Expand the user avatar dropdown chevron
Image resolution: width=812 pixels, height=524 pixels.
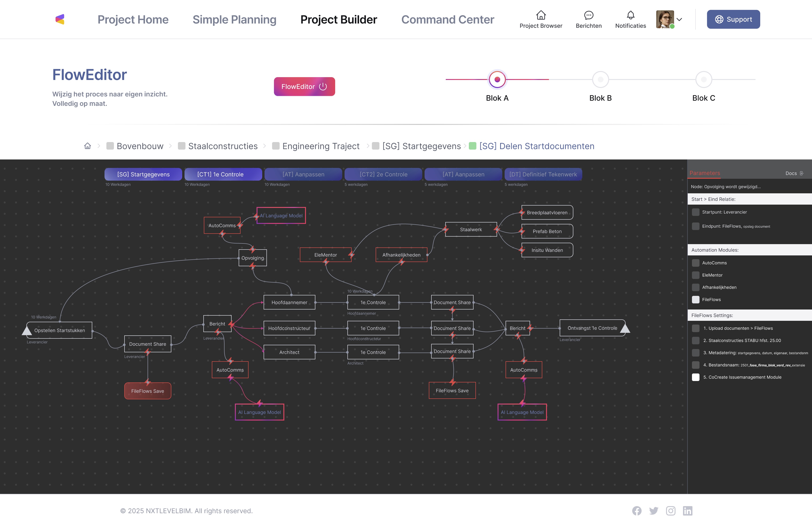pyautogui.click(x=679, y=19)
